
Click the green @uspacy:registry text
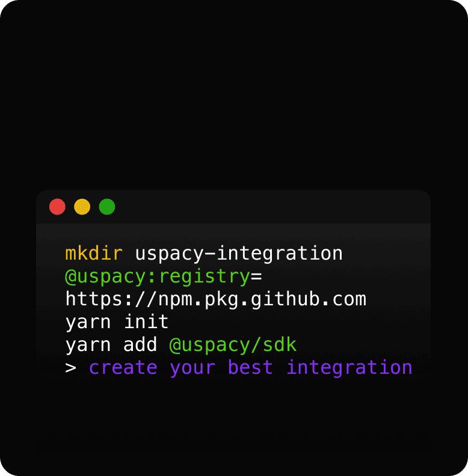[158, 277]
